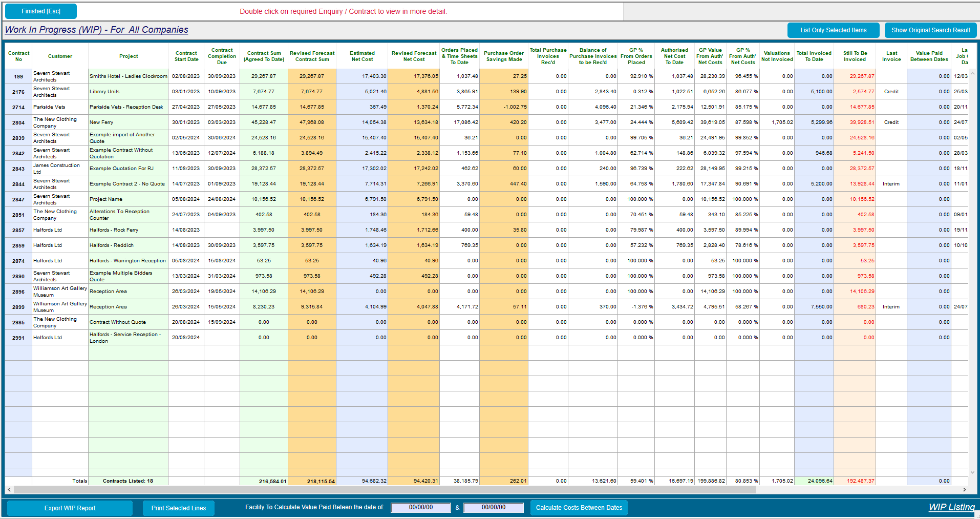Click the Contract No column header

click(18, 56)
